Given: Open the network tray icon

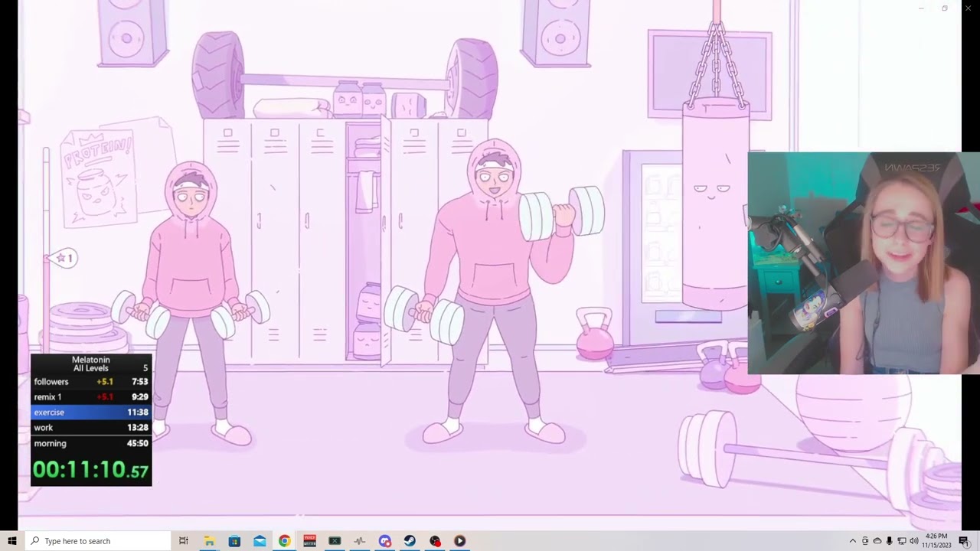Looking at the screenshot, I should coord(902,541).
